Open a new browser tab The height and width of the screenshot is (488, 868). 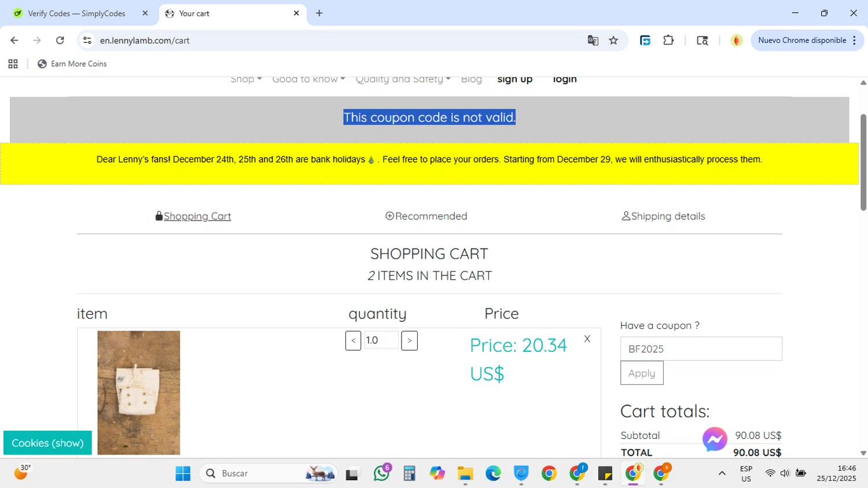point(319,13)
